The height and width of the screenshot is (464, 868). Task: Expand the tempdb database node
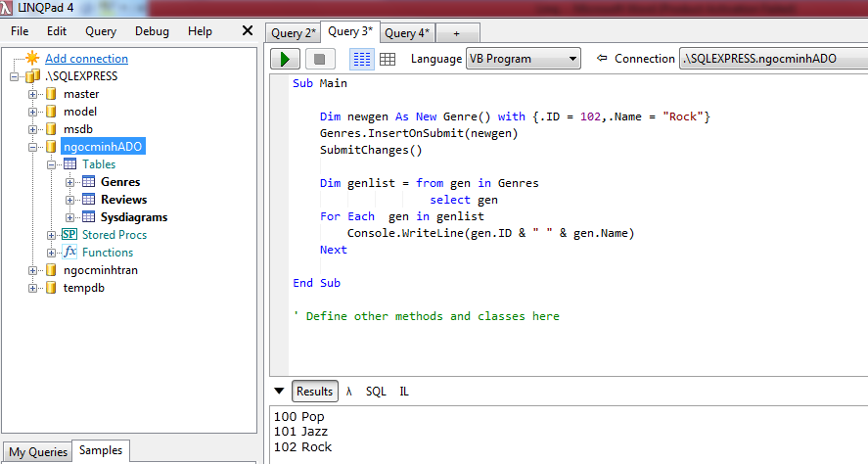point(32,289)
